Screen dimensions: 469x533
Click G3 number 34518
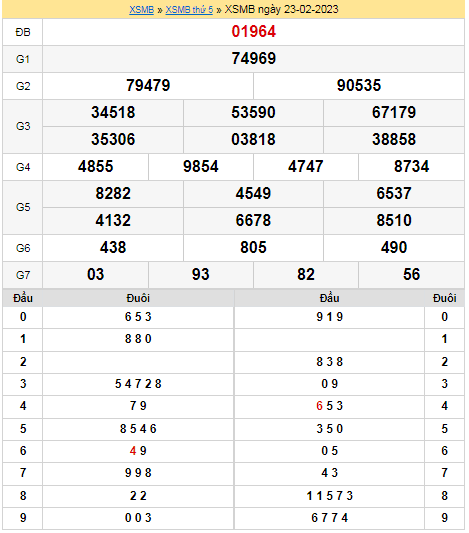point(113,113)
